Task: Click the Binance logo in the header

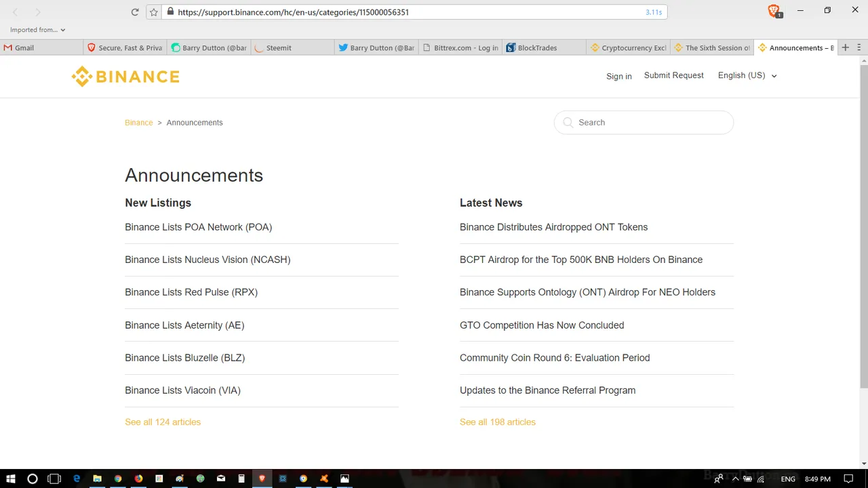Action: pyautogui.click(x=125, y=77)
